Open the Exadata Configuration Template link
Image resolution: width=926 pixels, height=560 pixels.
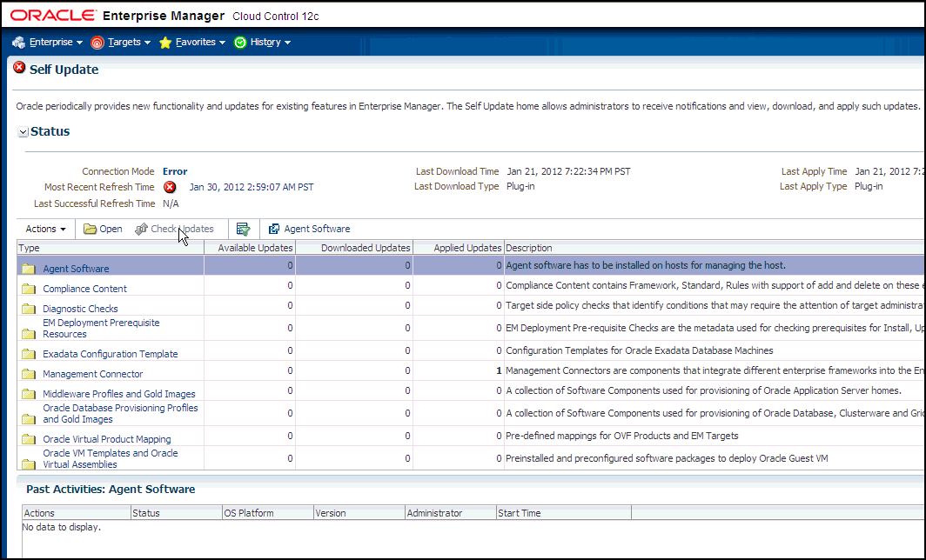click(x=110, y=354)
